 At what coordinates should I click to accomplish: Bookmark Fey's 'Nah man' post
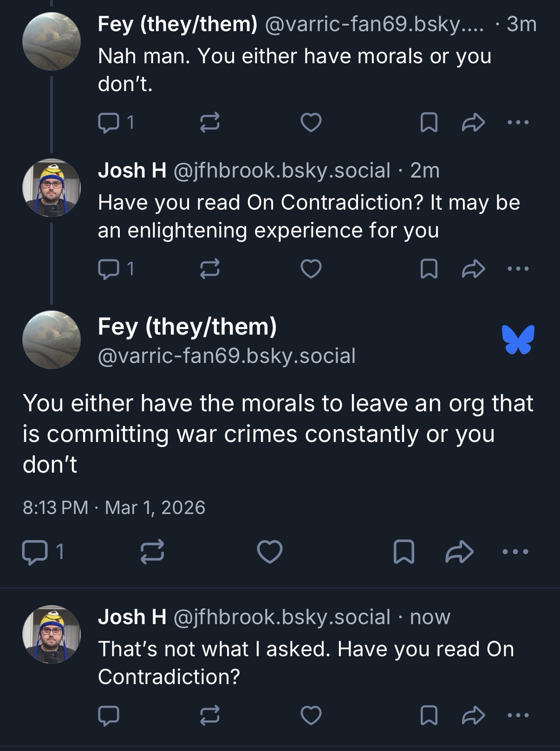(x=428, y=123)
